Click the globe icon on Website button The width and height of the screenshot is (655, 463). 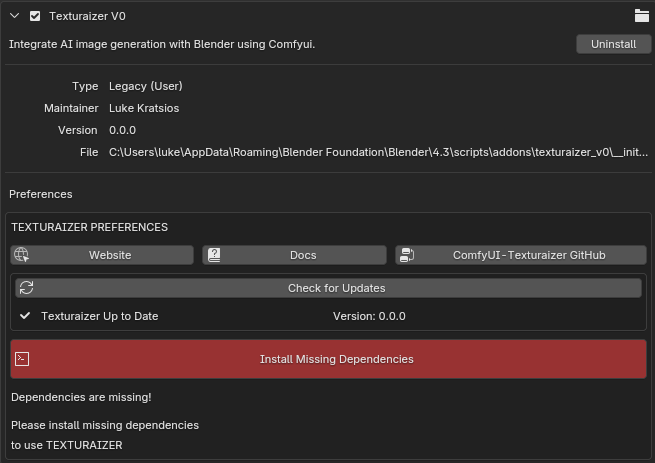(x=21, y=254)
